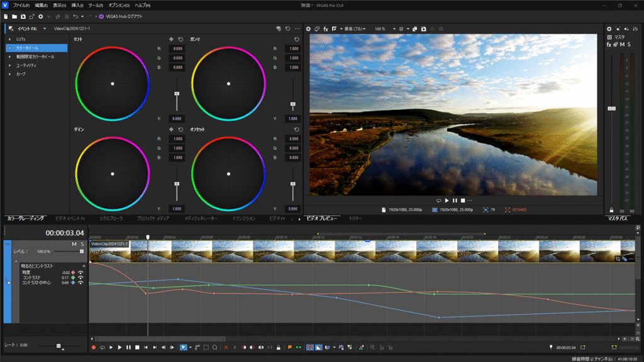Reset the Gamma color wheel
The height and width of the screenshot is (362, 644).
(x=297, y=39)
